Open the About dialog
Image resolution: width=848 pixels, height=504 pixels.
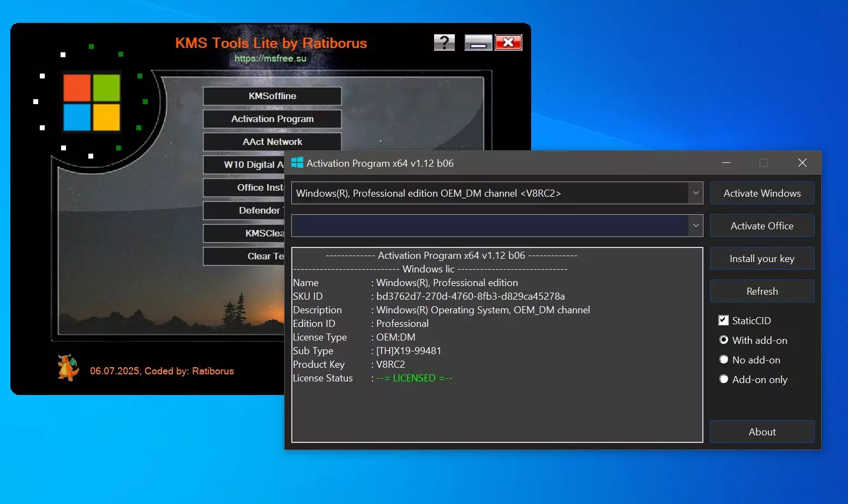762,432
